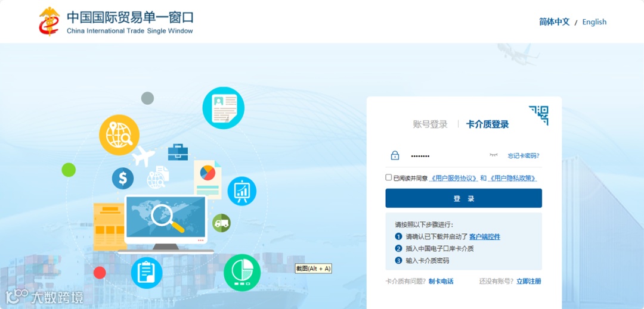This screenshot has width=644, height=309.
Task: Click the white globe and documents icon
Action: [x=158, y=177]
